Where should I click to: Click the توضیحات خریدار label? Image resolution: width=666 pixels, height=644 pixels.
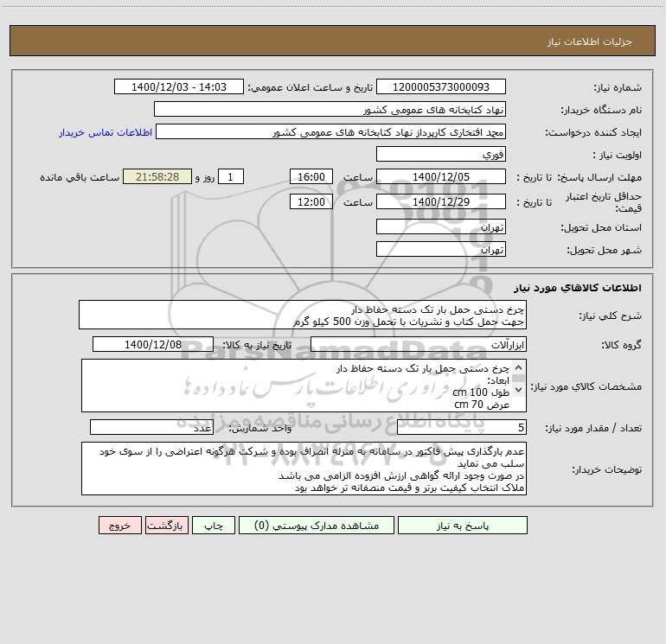pos(606,469)
